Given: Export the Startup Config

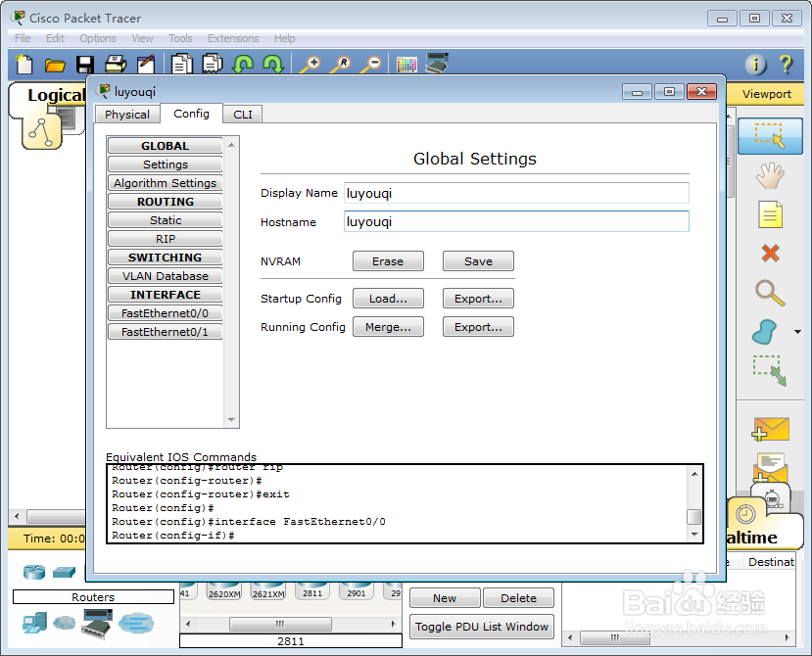Looking at the screenshot, I should pyautogui.click(x=478, y=299).
